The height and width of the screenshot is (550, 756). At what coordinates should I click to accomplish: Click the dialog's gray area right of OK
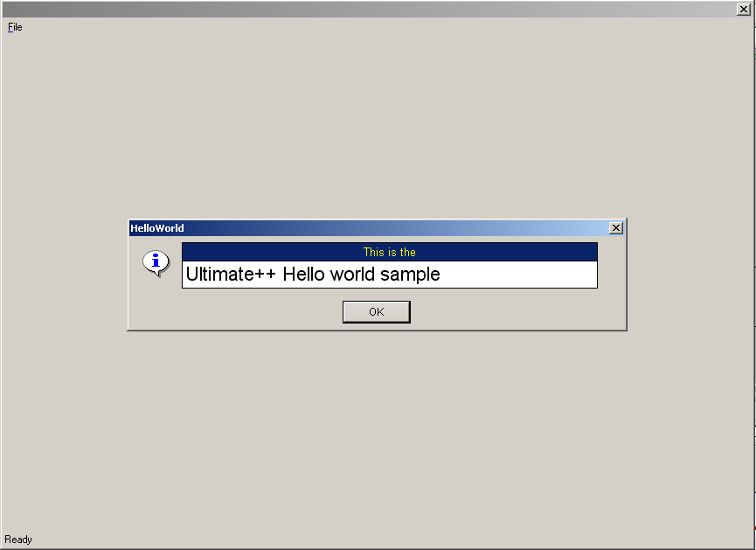click(518, 311)
